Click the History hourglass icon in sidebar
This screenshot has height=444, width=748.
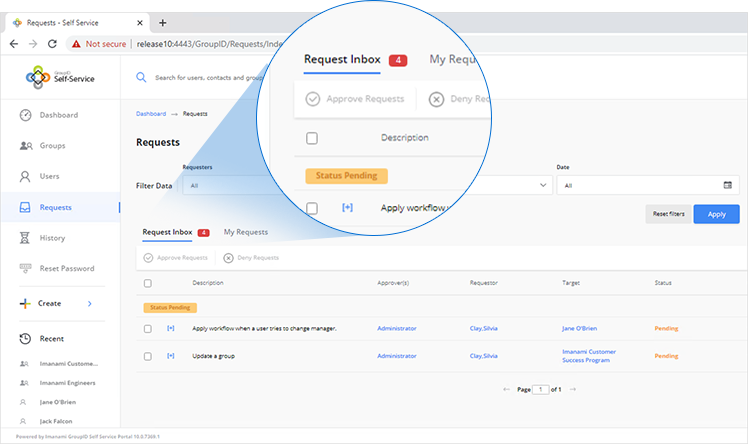pyautogui.click(x=25, y=237)
